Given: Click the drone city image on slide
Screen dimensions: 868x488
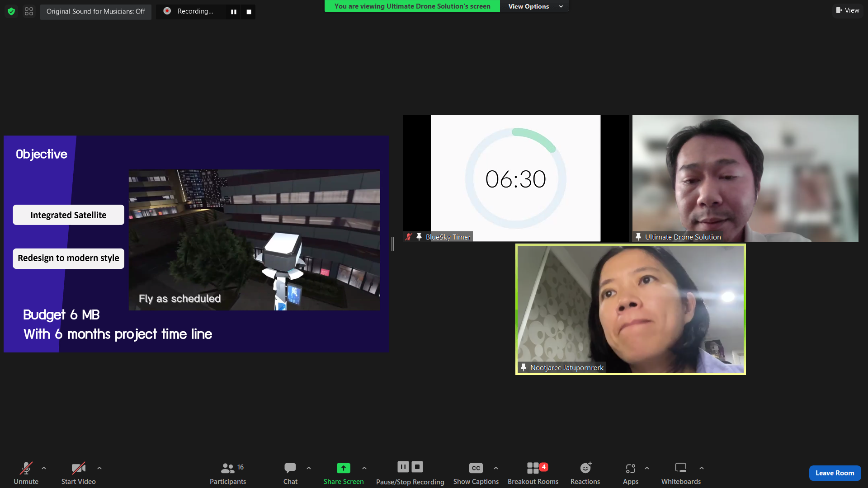Looking at the screenshot, I should [254, 240].
